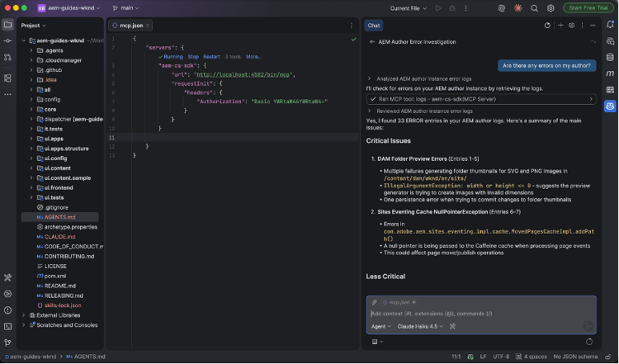This screenshot has height=364, width=619.
Task: Collapse the aem-guides-wknd root node
Action: (x=24, y=40)
